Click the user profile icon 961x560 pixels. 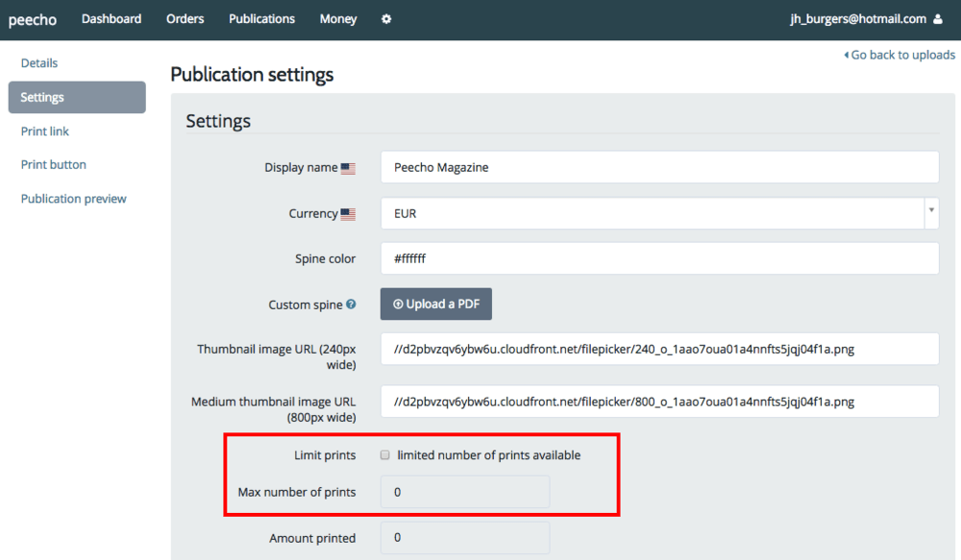938,19
